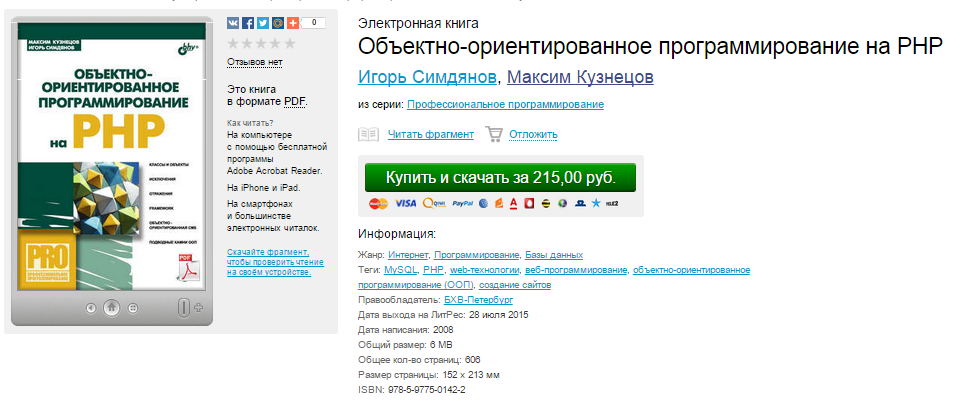Select Beeline striped payment icon
The width and height of the screenshot is (976, 408).
point(546,203)
